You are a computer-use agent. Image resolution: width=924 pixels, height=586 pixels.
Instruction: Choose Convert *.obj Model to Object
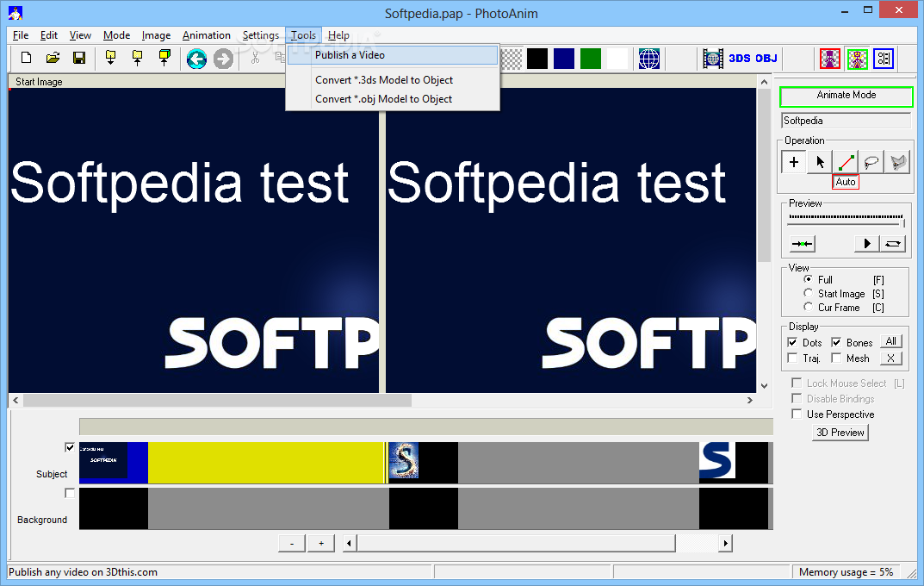click(393, 99)
